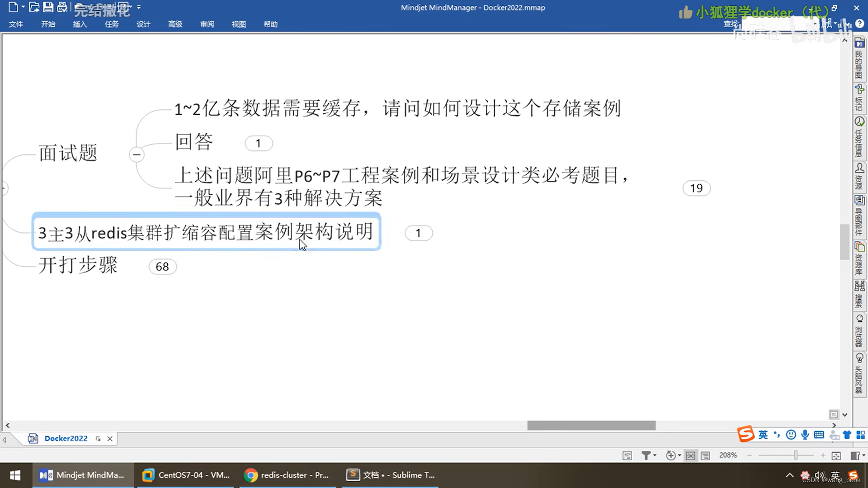
Task: Save the map with the disk icon
Action: point(48,7)
